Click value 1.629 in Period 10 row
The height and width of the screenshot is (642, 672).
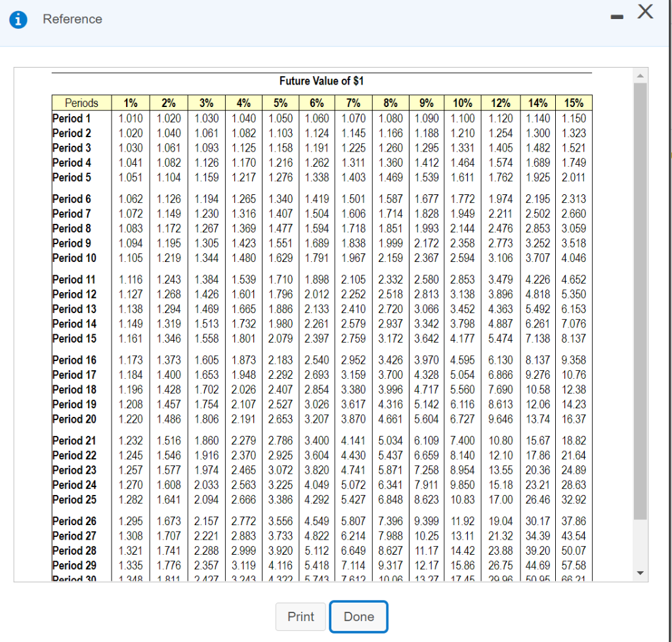tap(280, 258)
